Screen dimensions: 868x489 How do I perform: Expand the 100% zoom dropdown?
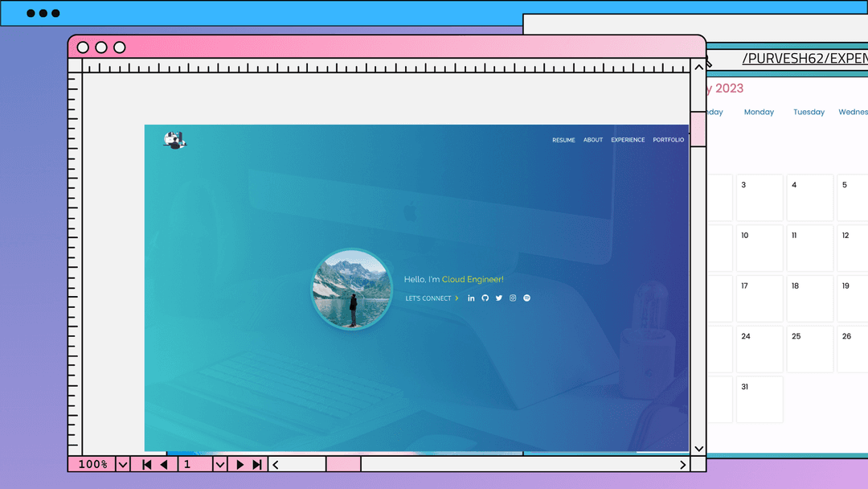pos(123,464)
